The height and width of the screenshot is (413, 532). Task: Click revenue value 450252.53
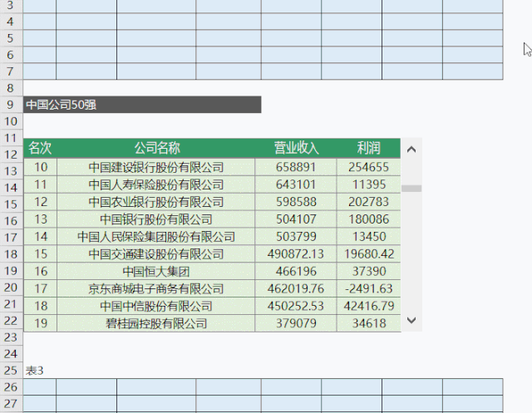[x=296, y=306]
